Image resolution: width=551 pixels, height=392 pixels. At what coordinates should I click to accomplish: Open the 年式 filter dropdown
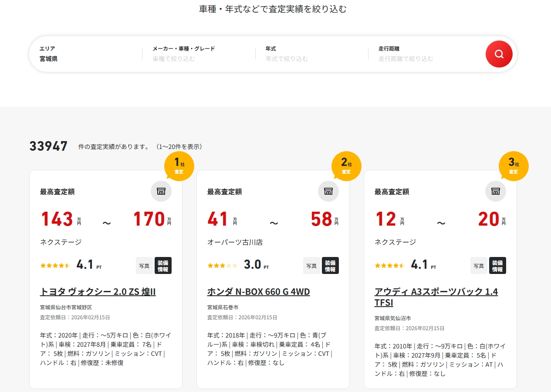[311, 54]
